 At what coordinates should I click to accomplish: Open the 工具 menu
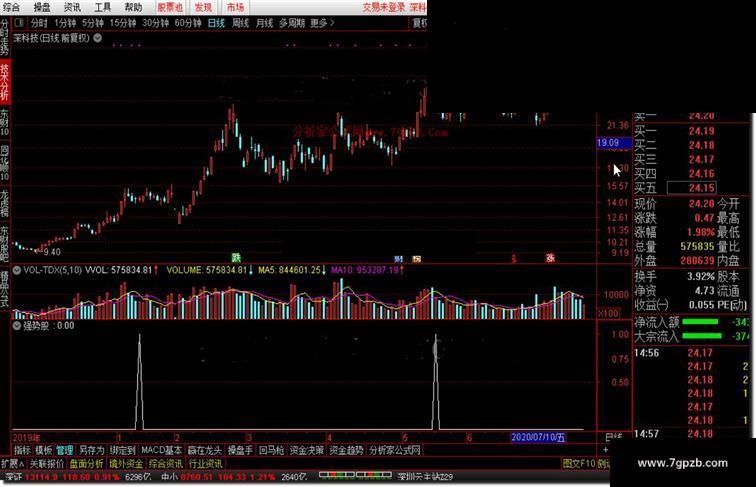pos(103,7)
